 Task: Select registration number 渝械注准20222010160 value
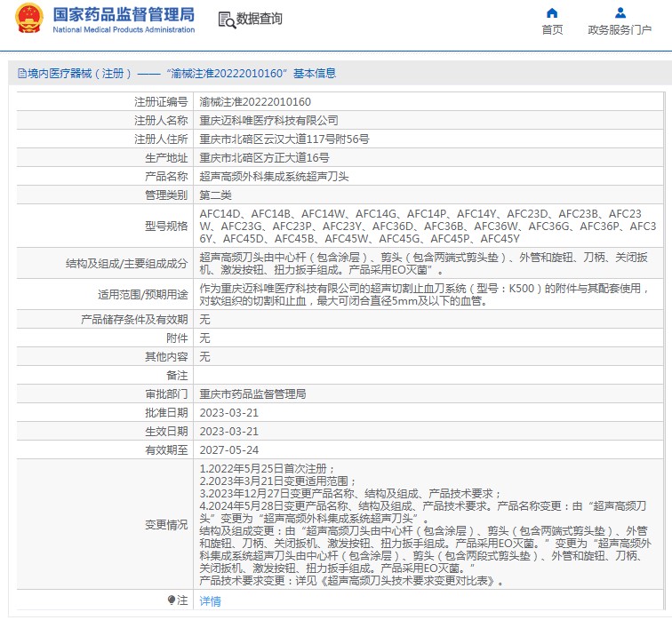tap(255, 102)
